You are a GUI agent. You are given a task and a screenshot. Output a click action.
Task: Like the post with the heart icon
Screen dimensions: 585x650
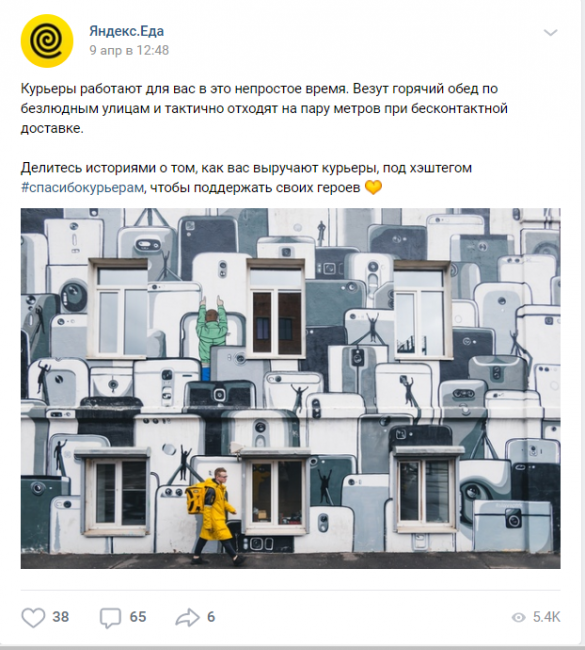pyautogui.click(x=33, y=617)
